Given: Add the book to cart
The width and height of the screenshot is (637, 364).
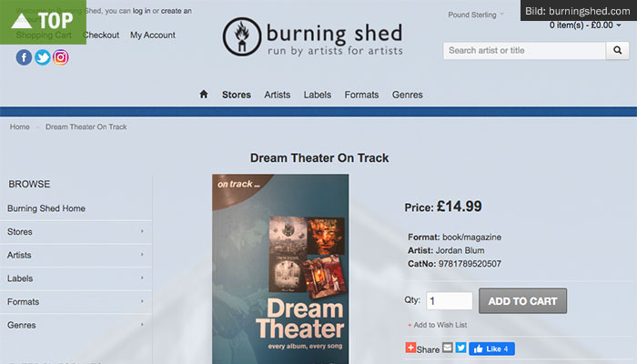Looking at the screenshot, I should pyautogui.click(x=522, y=300).
